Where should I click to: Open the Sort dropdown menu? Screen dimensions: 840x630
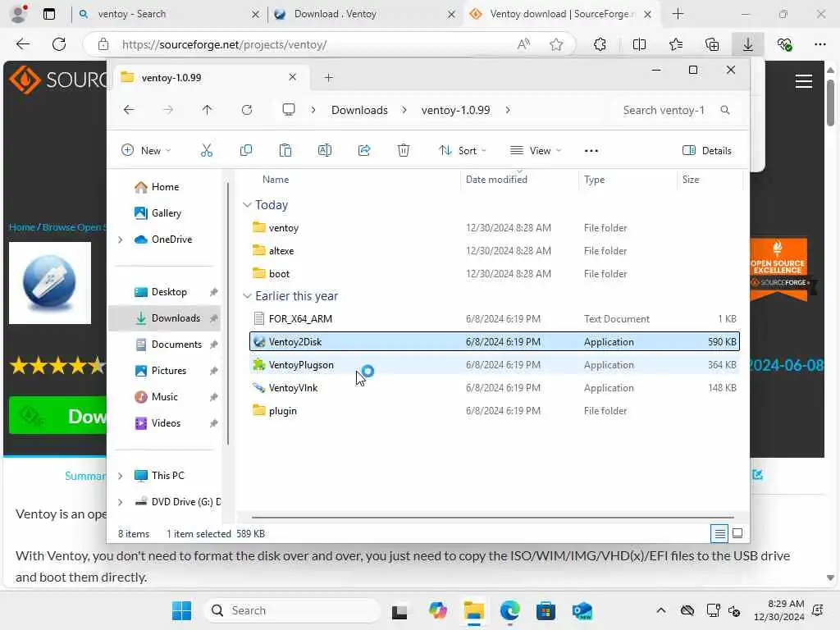(x=463, y=151)
